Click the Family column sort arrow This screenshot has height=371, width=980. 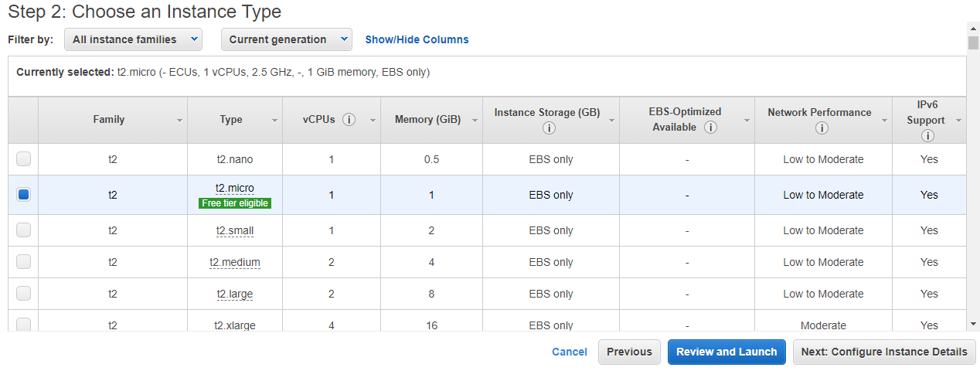(179, 121)
